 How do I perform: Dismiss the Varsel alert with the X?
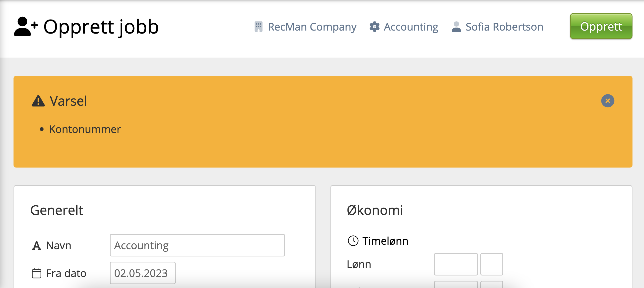click(607, 101)
